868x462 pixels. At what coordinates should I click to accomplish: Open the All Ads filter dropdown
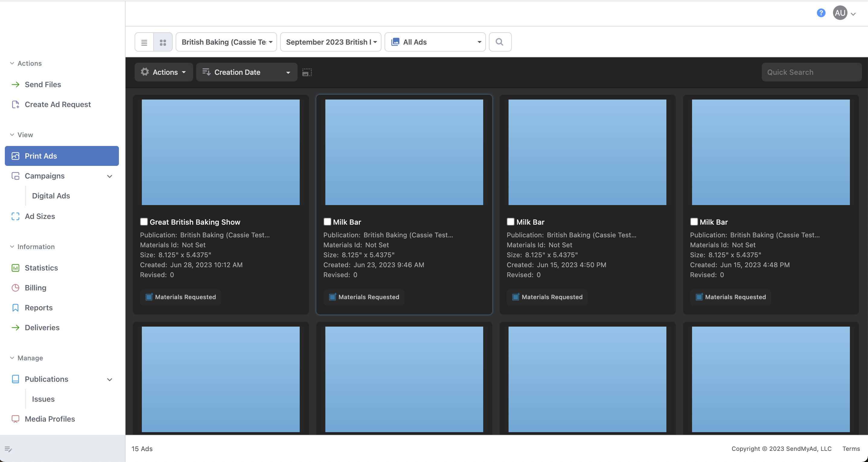tap(435, 42)
